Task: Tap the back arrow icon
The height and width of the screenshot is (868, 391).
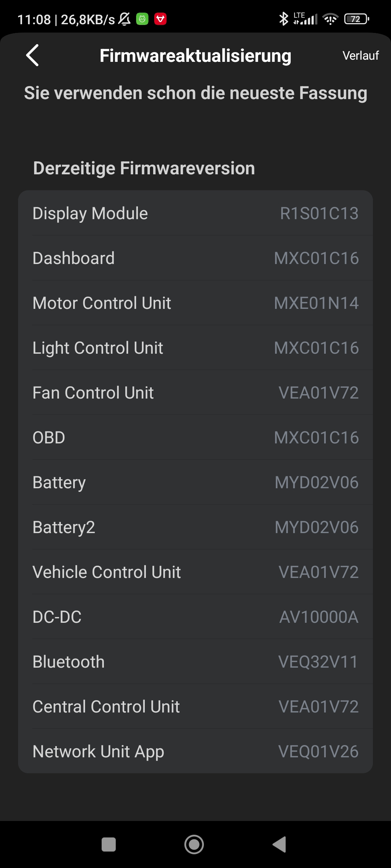Action: [x=33, y=55]
